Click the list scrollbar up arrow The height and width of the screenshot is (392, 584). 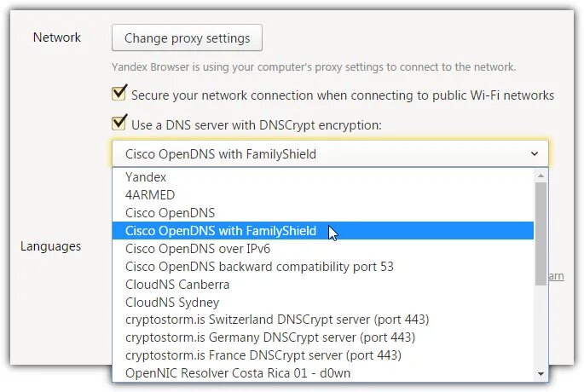click(541, 175)
